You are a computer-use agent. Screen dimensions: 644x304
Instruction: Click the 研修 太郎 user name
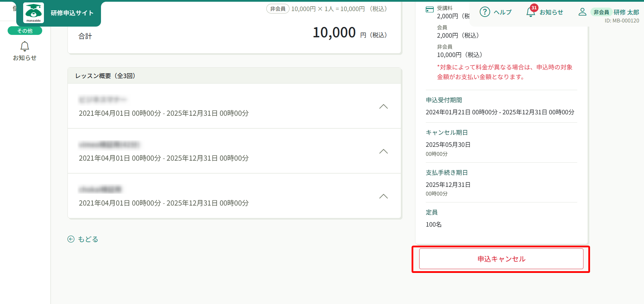coord(626,12)
